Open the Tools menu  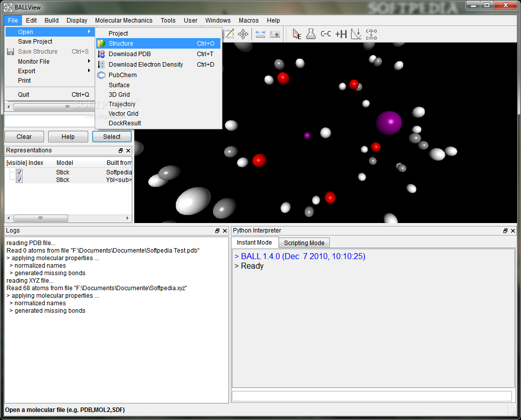[168, 20]
